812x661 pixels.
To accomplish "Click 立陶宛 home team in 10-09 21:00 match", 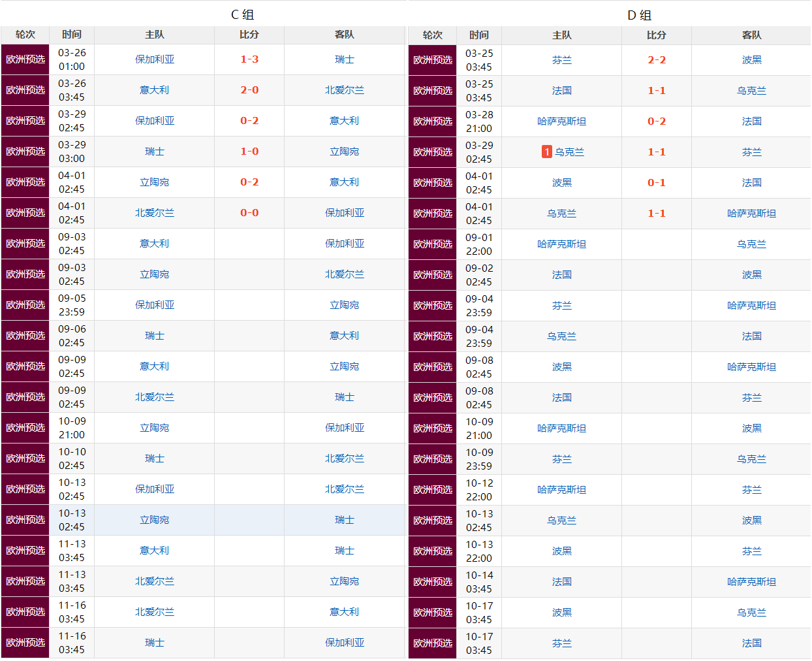I will click(155, 428).
